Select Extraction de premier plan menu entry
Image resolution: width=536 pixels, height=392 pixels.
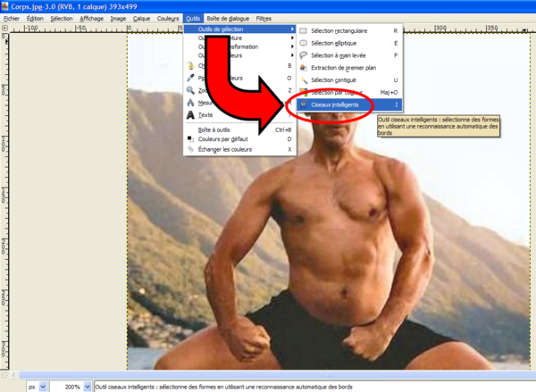click(x=349, y=68)
